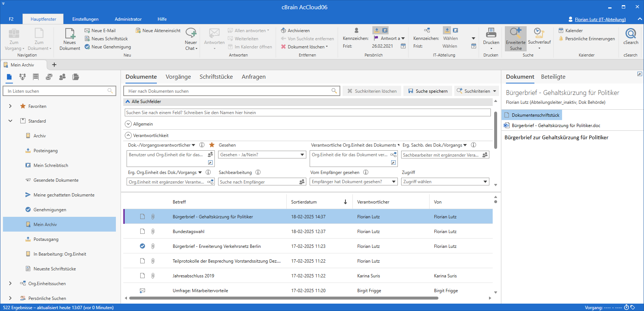Click the horizontal scrollbar under the document list
The height and width of the screenshot is (311, 644).
[283, 298]
